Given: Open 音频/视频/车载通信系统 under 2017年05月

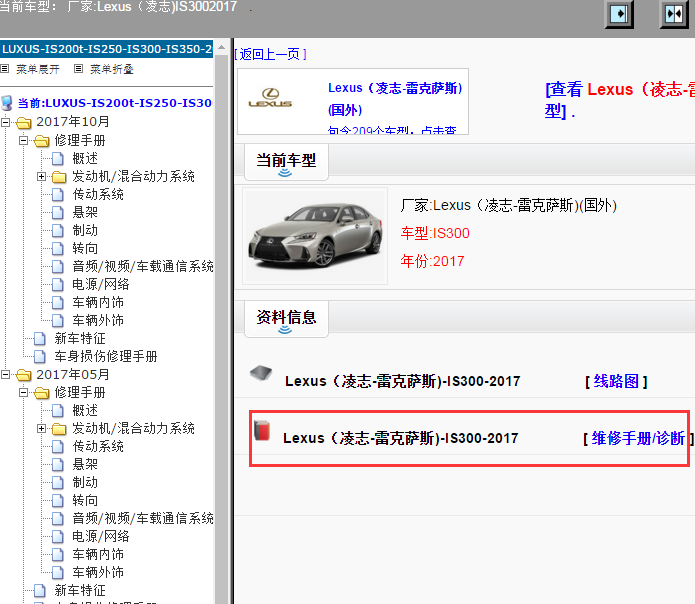Looking at the screenshot, I should point(143,518).
